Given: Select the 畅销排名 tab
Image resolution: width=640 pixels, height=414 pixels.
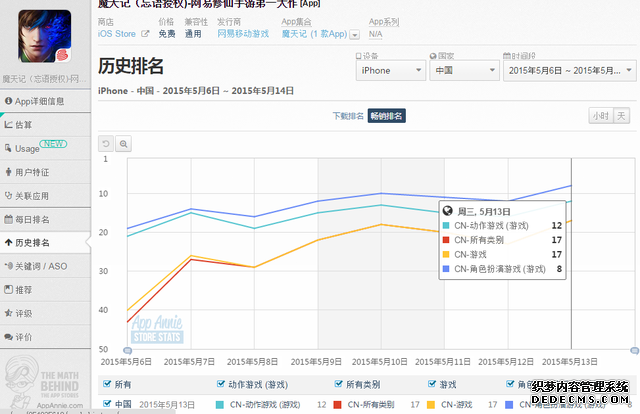Looking at the screenshot, I should 387,116.
